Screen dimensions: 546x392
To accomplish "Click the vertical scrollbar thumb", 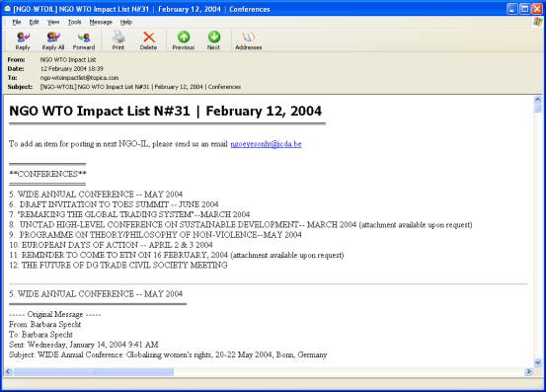I will click(x=538, y=108).
